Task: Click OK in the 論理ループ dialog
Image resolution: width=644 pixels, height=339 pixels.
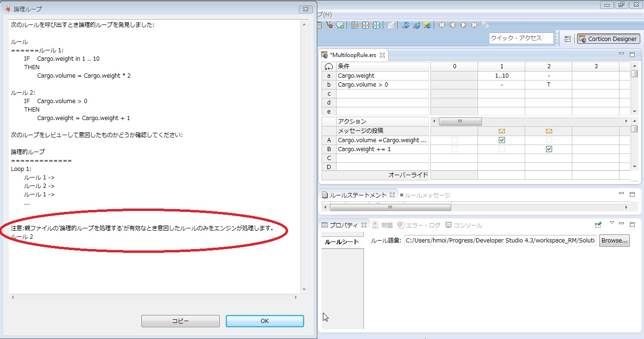Action: click(265, 321)
